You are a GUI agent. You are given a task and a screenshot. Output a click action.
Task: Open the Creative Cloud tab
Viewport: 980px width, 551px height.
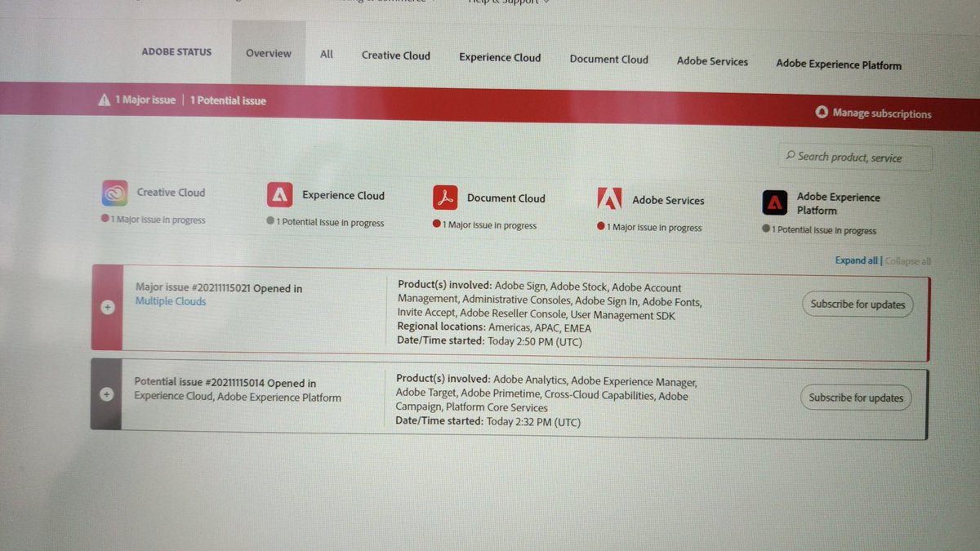pos(396,56)
